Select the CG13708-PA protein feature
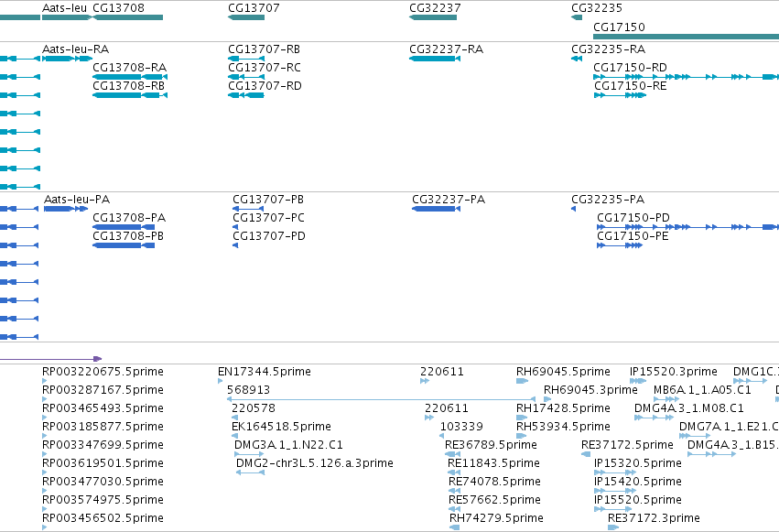The height and width of the screenshot is (532, 779). coord(124,227)
